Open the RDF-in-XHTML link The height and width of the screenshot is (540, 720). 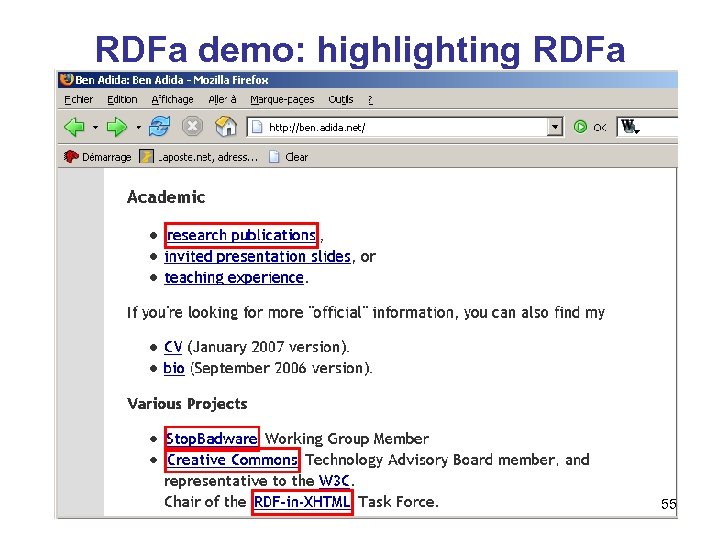[302, 502]
